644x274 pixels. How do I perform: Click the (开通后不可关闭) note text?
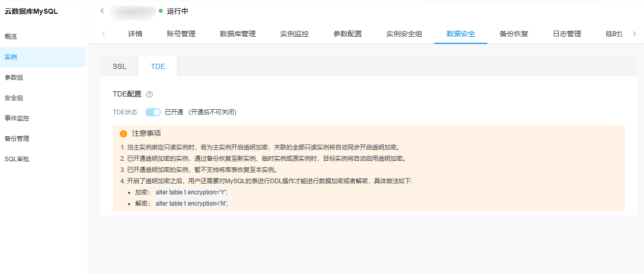tap(212, 112)
